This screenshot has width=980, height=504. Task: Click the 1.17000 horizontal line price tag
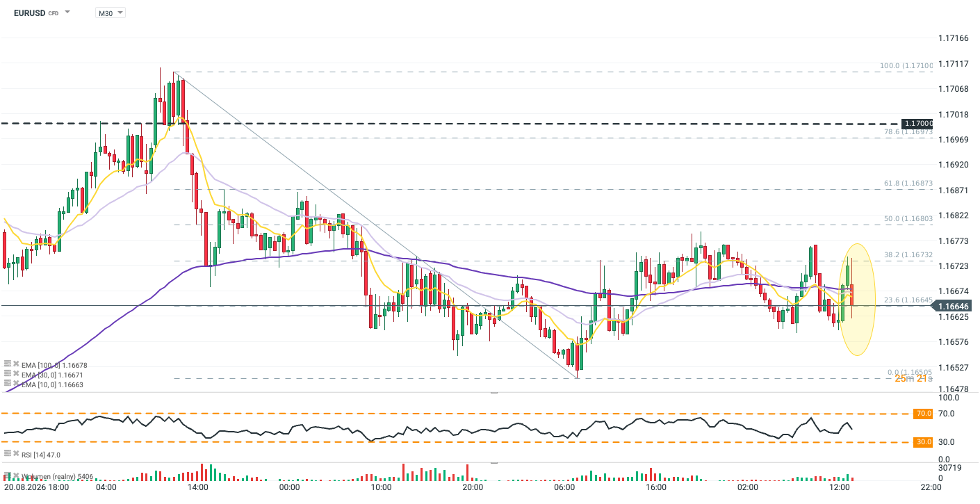coord(917,123)
